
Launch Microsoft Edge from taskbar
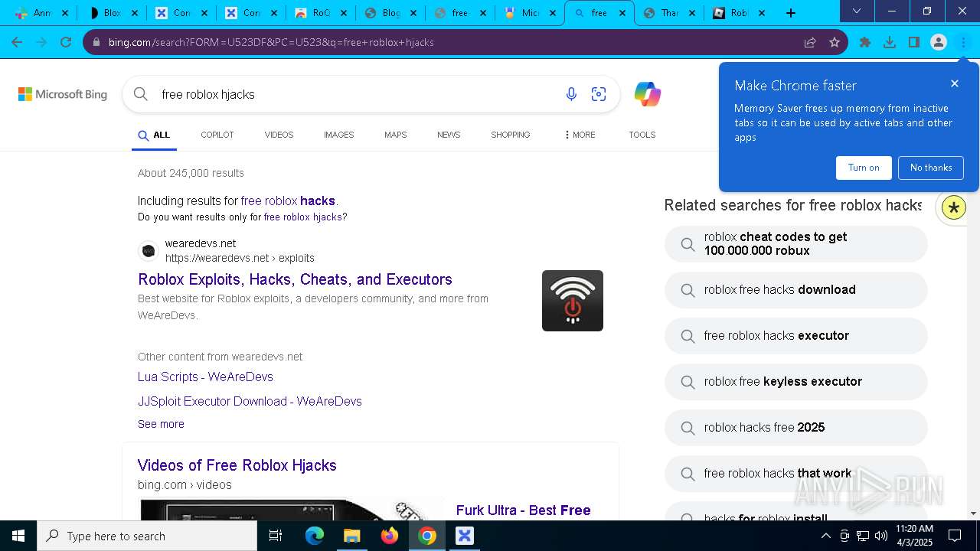(315, 536)
